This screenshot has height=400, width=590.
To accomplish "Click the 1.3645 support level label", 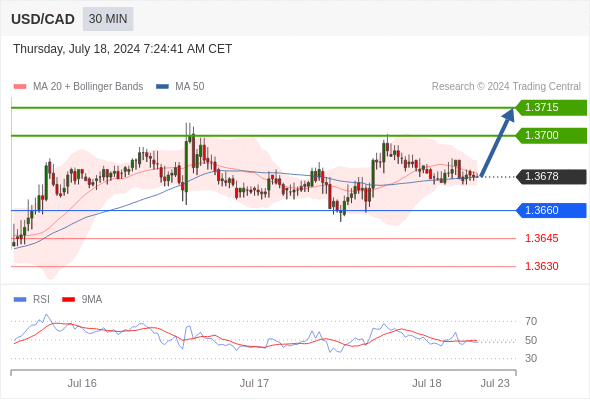I will pyautogui.click(x=541, y=238).
